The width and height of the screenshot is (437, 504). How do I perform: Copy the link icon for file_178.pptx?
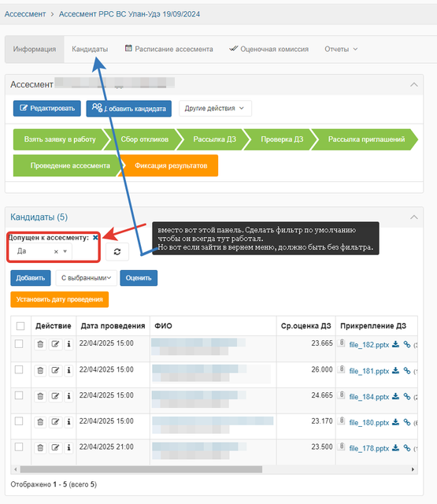tap(407, 448)
